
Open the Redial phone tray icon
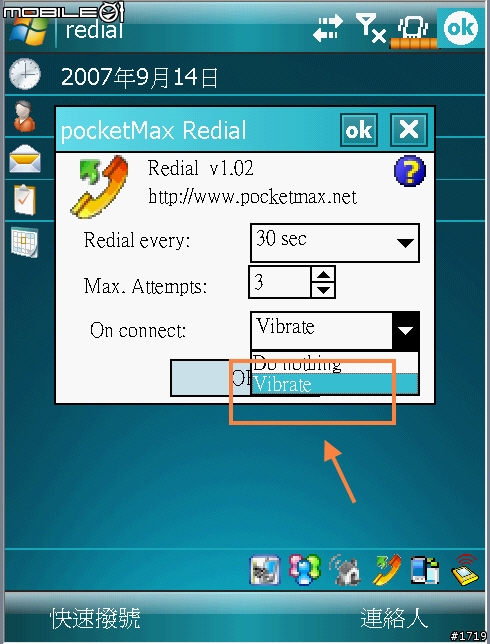[386, 569]
